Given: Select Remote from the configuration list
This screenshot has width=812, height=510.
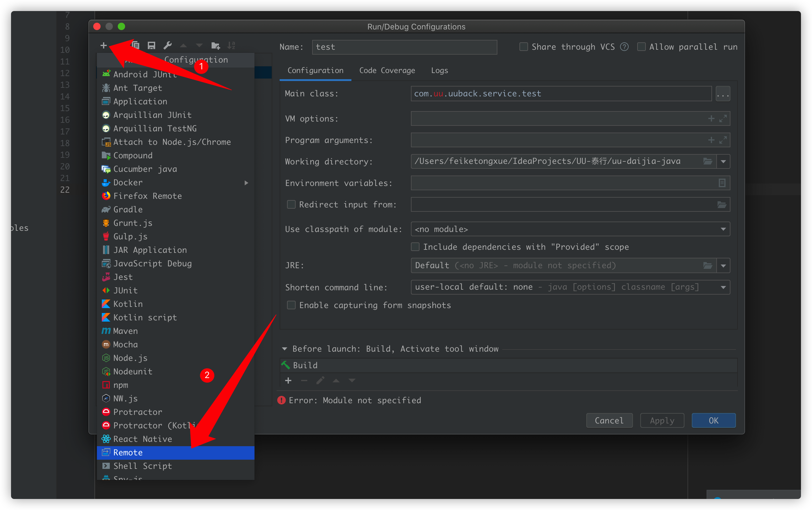Looking at the screenshot, I should (176, 453).
